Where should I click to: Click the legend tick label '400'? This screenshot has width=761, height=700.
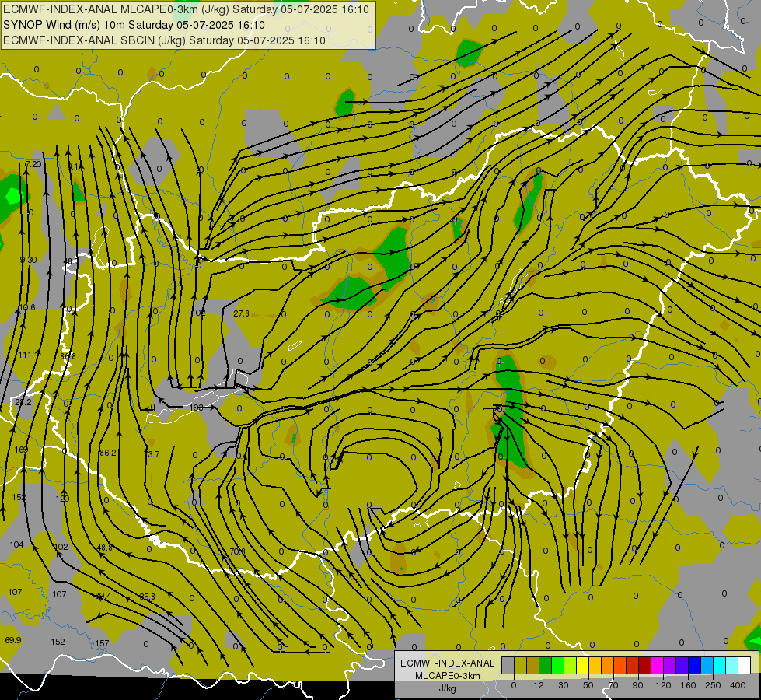click(738, 685)
